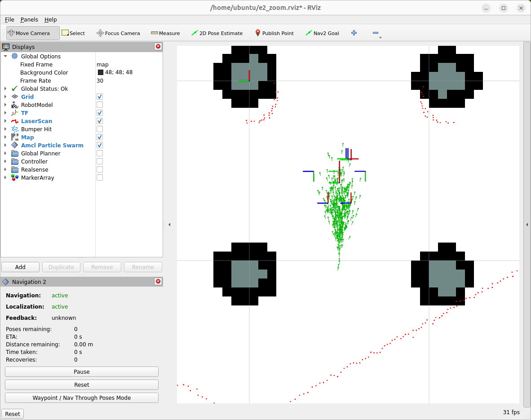The width and height of the screenshot is (531, 420).
Task: Pick the Nav2 Goal tool
Action: click(x=322, y=33)
